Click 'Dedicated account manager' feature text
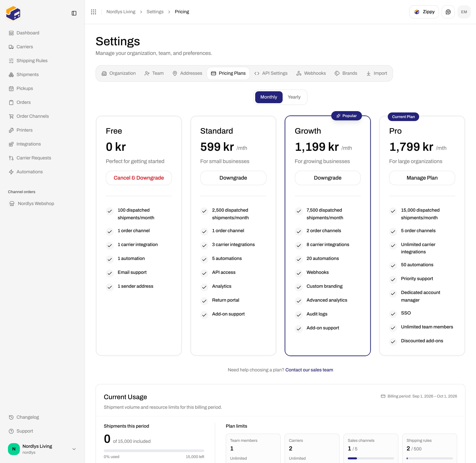The width and height of the screenshot is (476, 463). pyautogui.click(x=421, y=296)
